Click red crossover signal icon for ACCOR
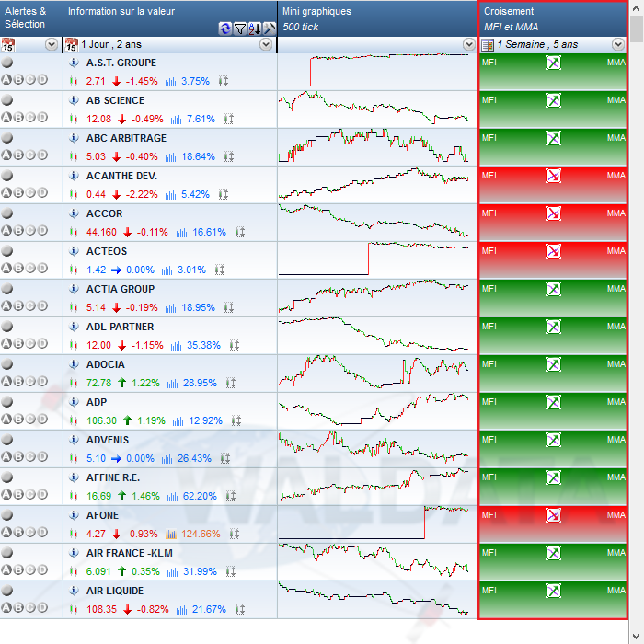The image size is (644, 644). click(554, 213)
